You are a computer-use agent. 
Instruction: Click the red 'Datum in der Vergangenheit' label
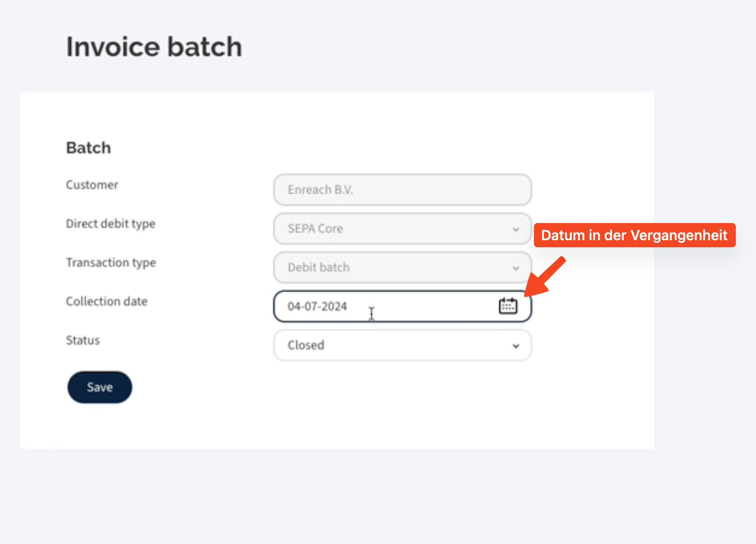point(634,235)
